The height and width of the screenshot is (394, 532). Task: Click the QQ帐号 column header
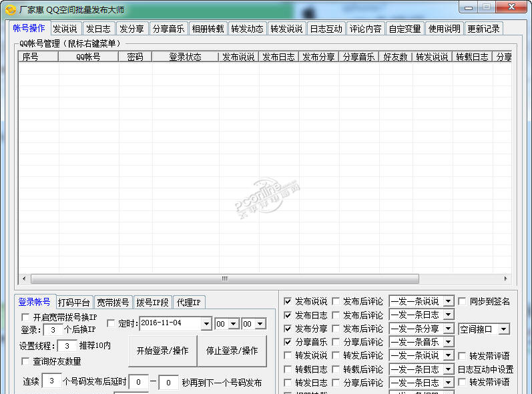88,57
